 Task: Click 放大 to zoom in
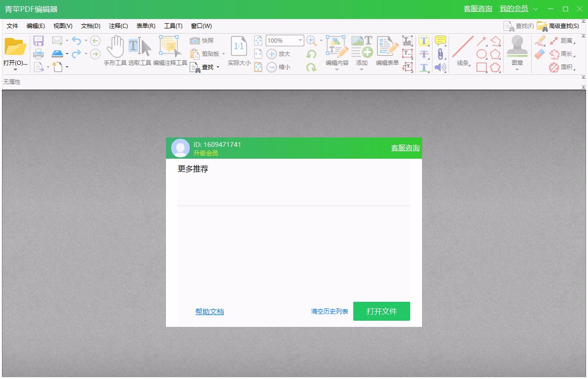[x=279, y=54]
